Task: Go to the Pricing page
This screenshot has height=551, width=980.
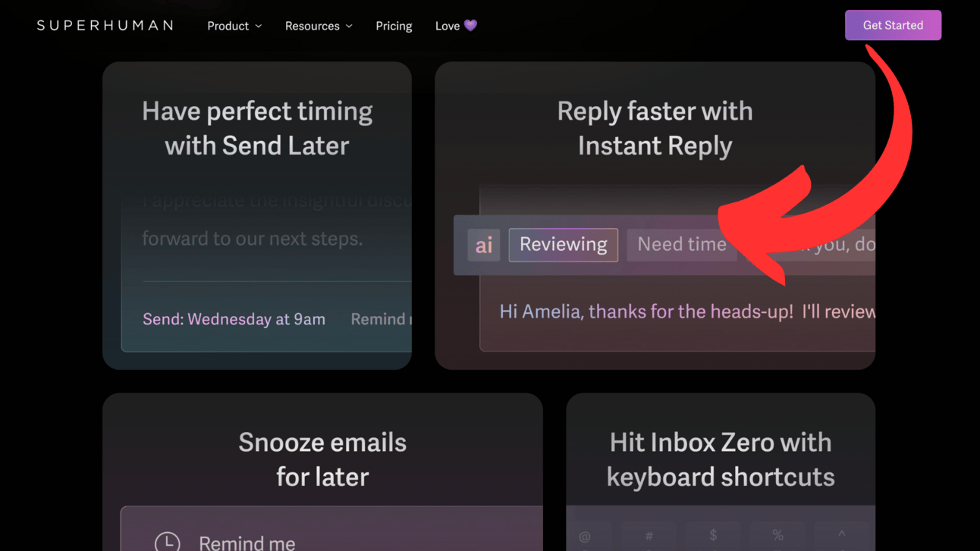Action: coord(394,26)
